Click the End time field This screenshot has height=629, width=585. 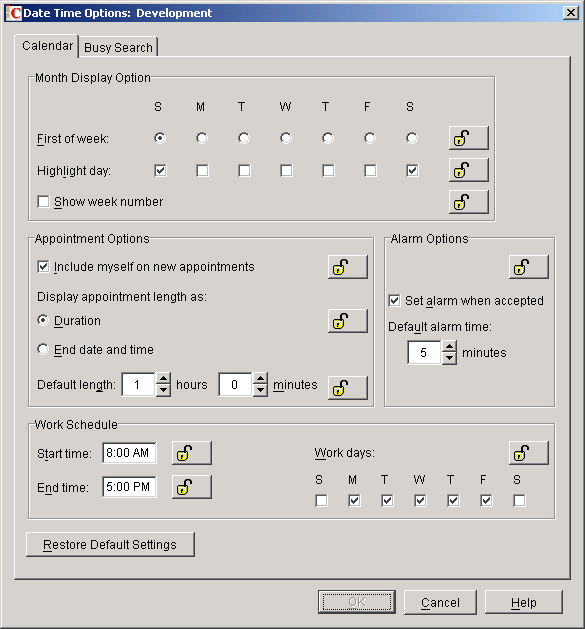(129, 487)
